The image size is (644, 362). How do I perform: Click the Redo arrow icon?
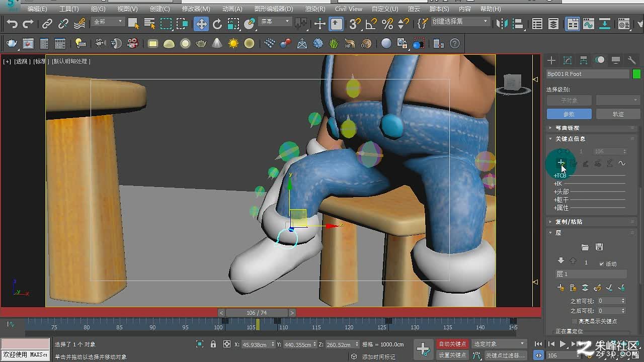coord(28,24)
